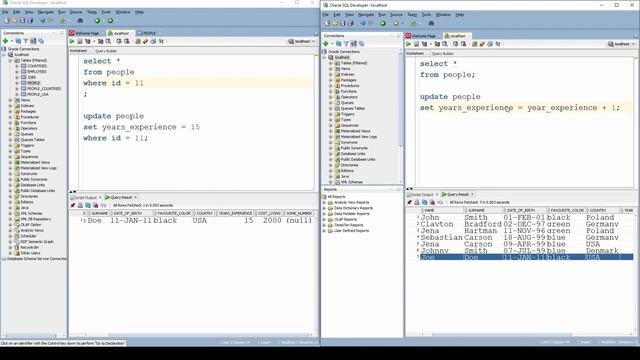640x360 pixels.
Task: Expand COUNTRIES table in left window tree
Action: pyautogui.click(x=17, y=66)
